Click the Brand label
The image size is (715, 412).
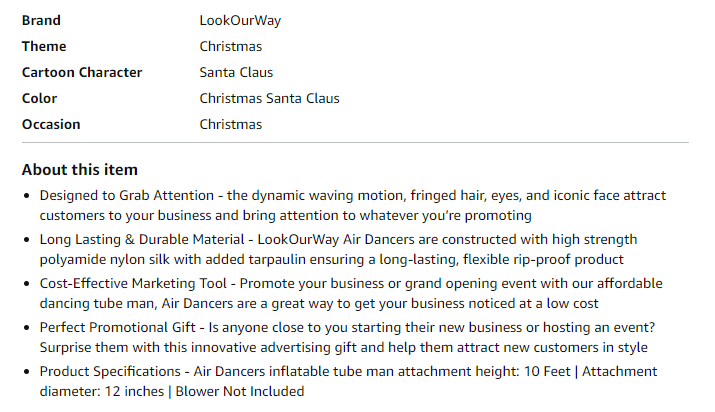41,21
